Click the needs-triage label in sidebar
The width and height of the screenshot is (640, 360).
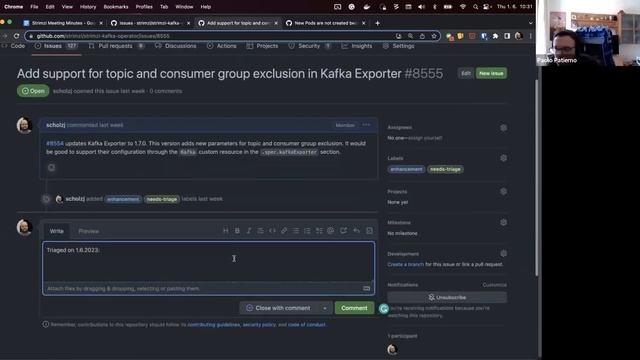(445, 169)
